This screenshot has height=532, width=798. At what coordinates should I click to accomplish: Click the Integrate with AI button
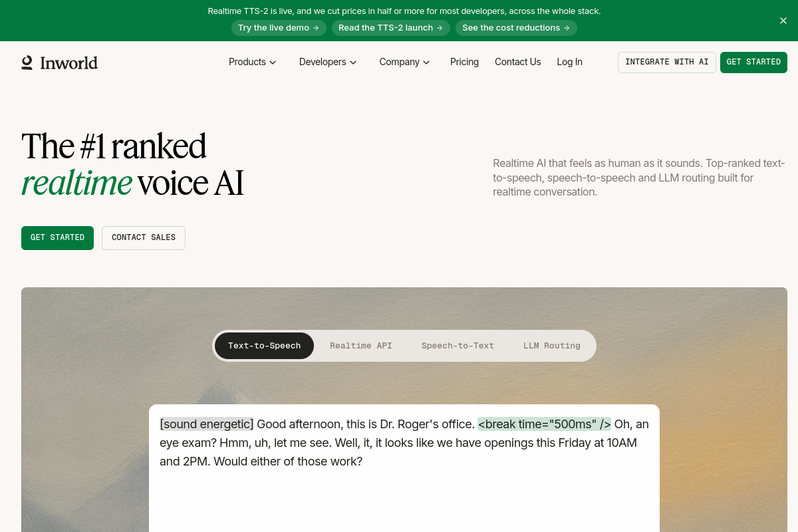667,63
